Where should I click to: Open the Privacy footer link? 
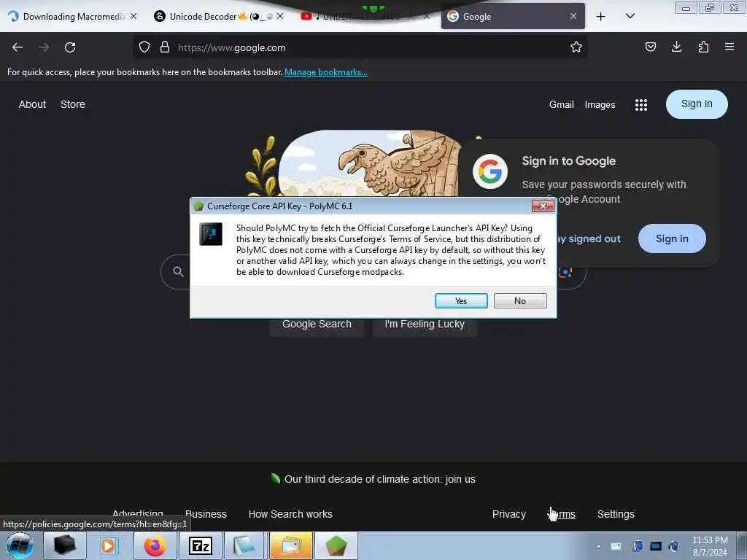(508, 514)
